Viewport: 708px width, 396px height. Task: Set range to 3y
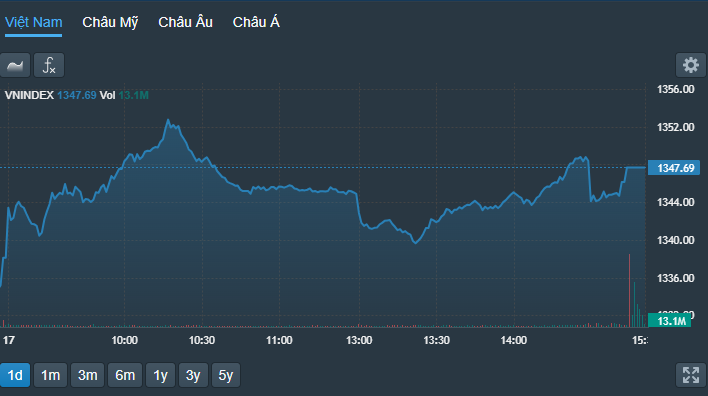coord(193,375)
